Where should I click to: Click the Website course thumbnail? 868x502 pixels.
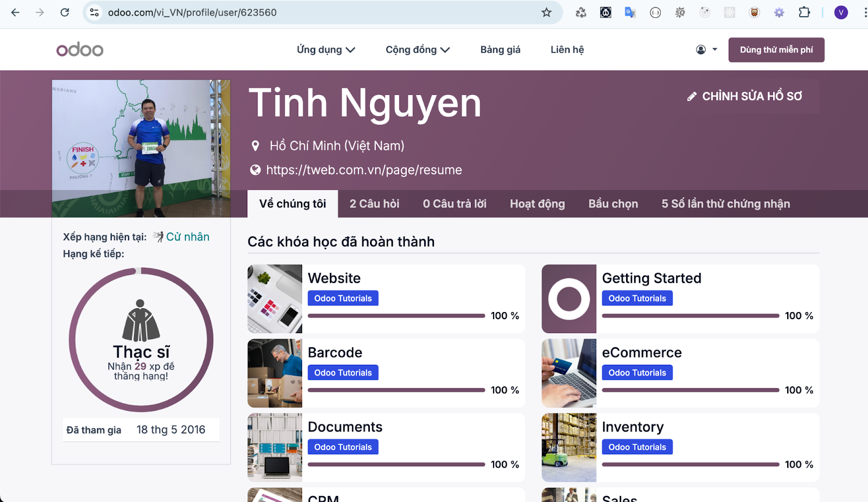click(275, 298)
